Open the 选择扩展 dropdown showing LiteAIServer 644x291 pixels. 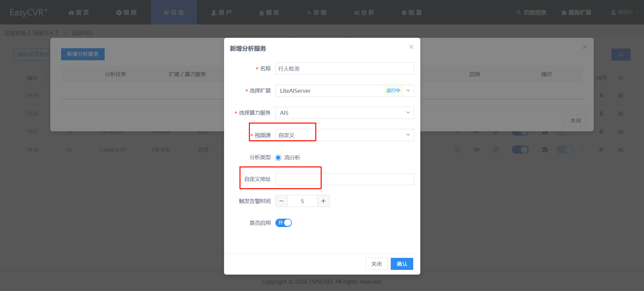point(344,90)
